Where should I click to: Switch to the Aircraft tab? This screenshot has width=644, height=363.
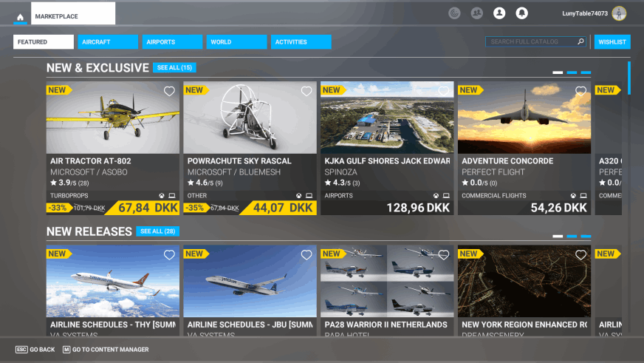[108, 42]
